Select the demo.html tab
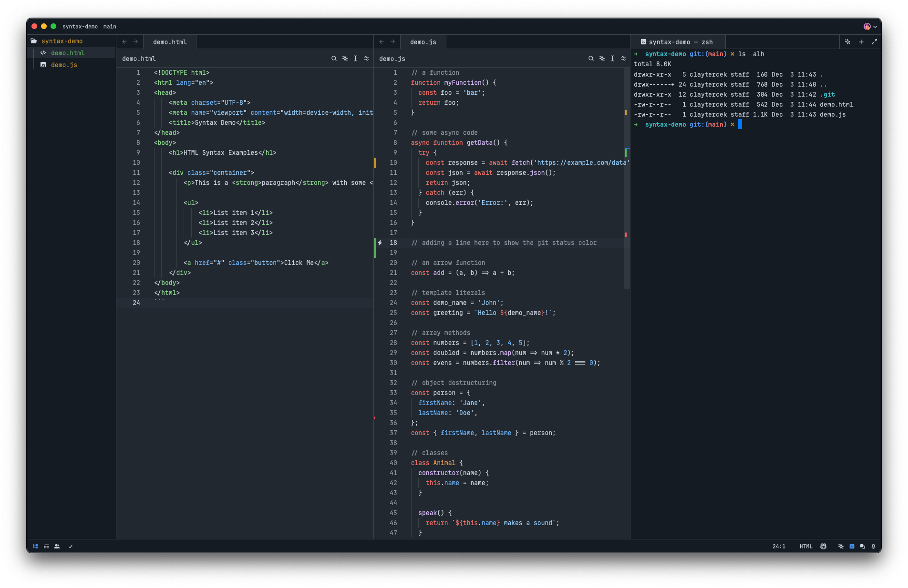Screen dimensions: 908x588 170,42
